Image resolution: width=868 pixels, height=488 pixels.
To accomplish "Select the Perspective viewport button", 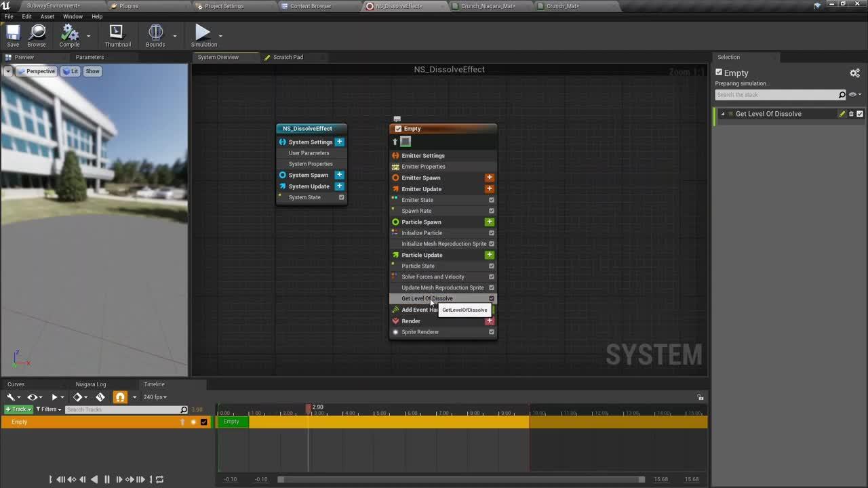I will 37,71.
